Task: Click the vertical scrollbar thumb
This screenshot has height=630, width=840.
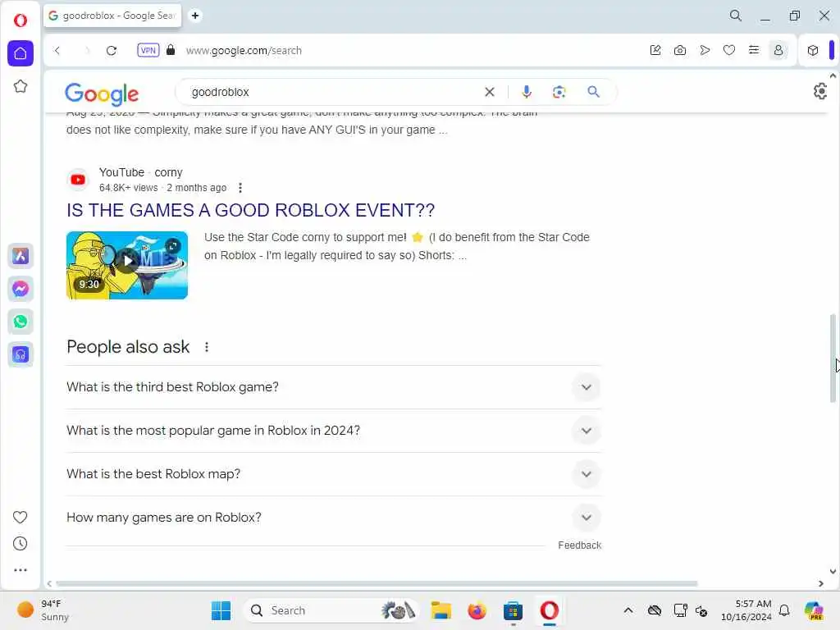Action: coord(833,358)
